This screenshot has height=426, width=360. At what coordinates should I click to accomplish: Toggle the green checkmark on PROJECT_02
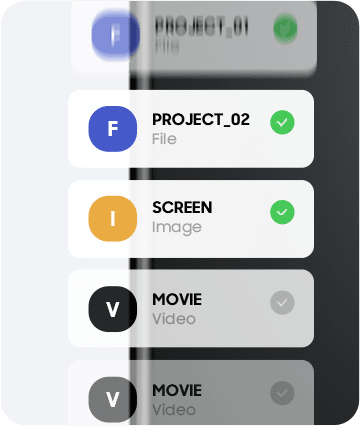(282, 122)
